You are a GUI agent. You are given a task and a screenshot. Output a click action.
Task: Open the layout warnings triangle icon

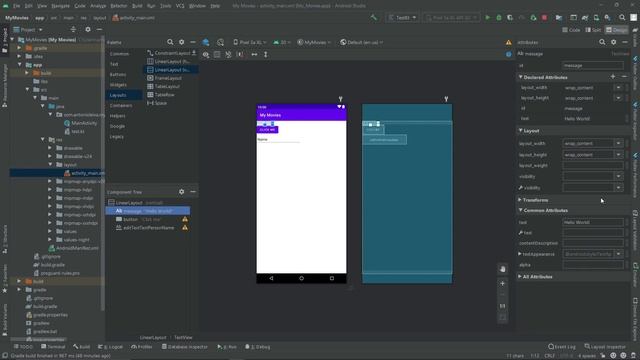point(509,42)
